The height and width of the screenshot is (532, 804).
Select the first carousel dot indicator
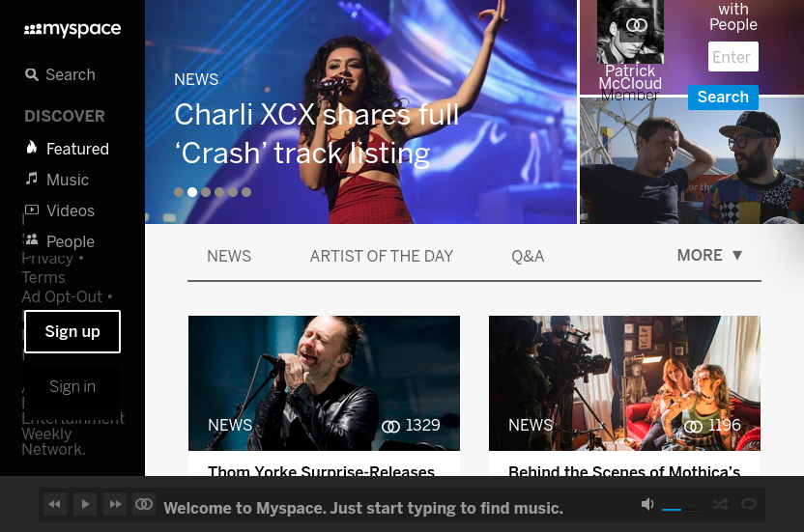(179, 192)
